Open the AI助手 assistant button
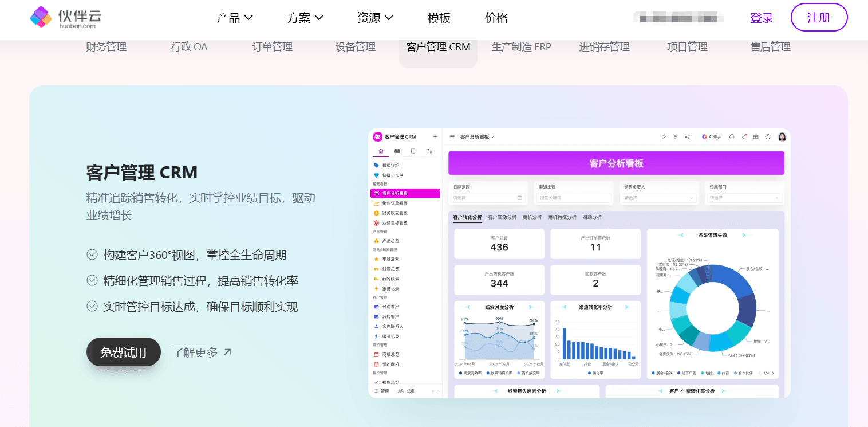The image size is (868, 427). (711, 137)
